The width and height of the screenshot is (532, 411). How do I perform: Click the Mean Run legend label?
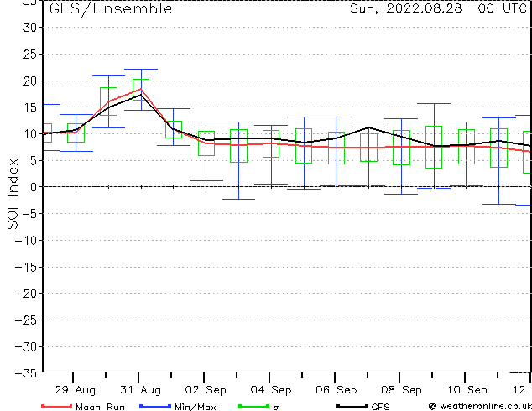[101, 407]
